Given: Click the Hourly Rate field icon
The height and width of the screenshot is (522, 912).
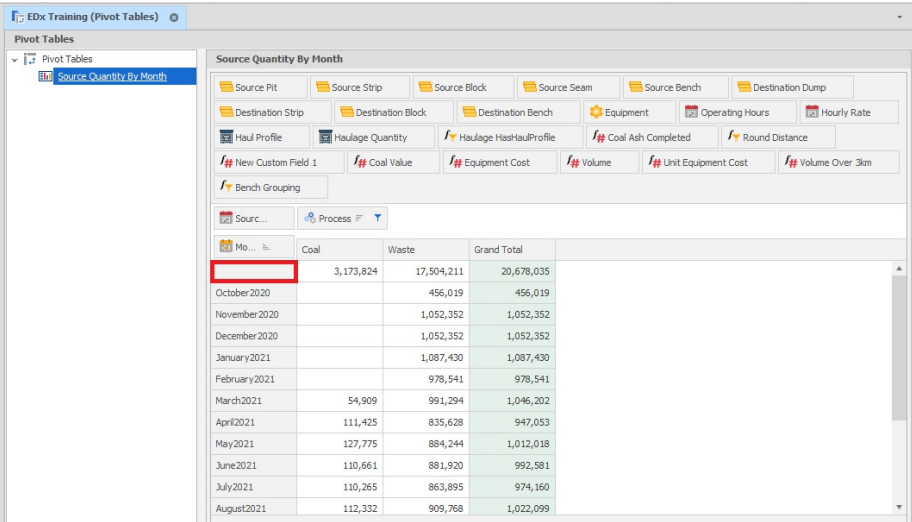Looking at the screenshot, I should tap(812, 113).
